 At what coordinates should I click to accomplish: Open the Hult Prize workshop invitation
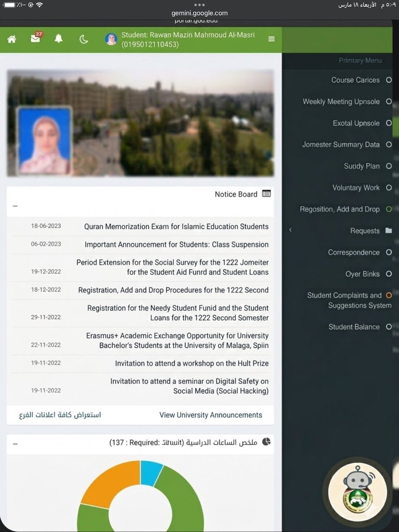(192, 363)
